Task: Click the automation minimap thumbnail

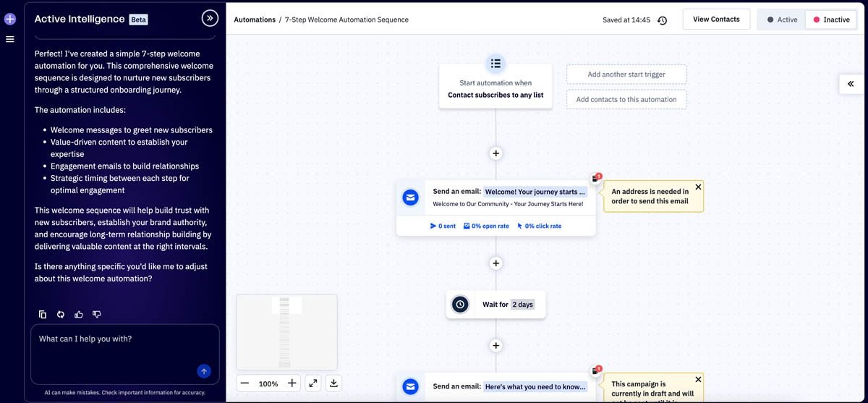Action: (x=286, y=331)
